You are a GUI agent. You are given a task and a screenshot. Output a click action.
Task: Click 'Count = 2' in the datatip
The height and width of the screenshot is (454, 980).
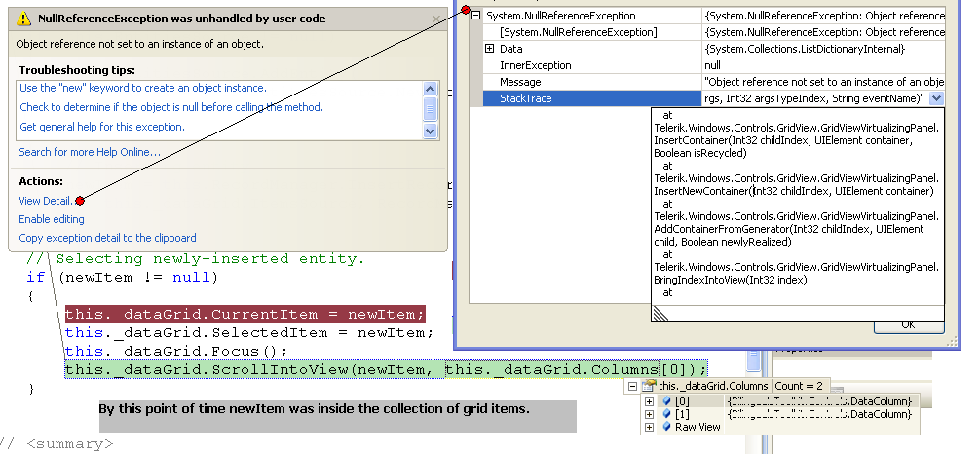tap(800, 386)
